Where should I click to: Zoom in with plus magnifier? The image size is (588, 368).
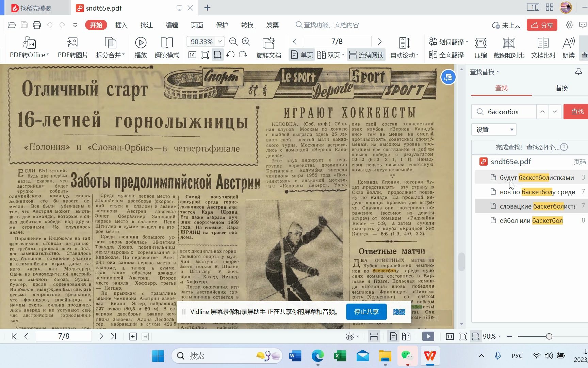pyautogui.click(x=246, y=42)
